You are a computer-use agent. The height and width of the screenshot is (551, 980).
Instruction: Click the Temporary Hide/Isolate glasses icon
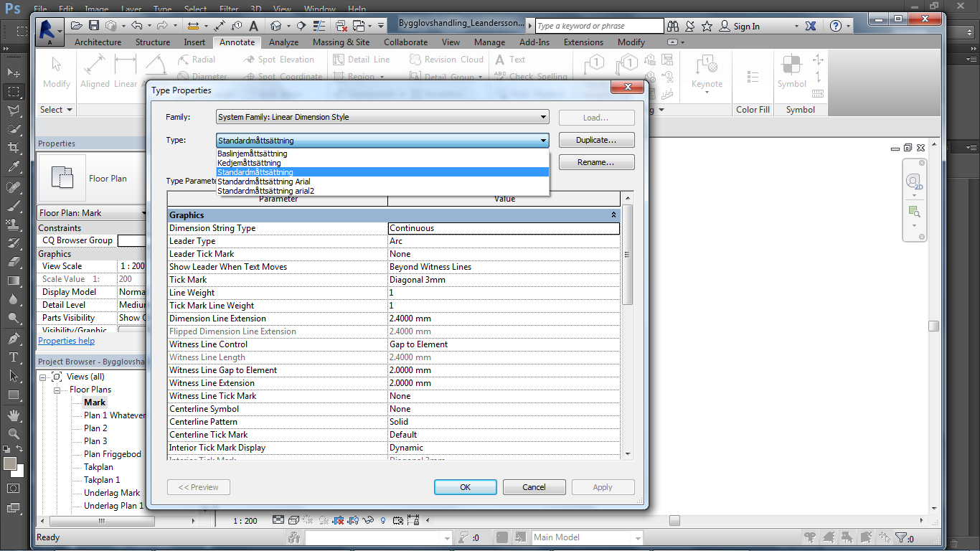pyautogui.click(x=369, y=521)
